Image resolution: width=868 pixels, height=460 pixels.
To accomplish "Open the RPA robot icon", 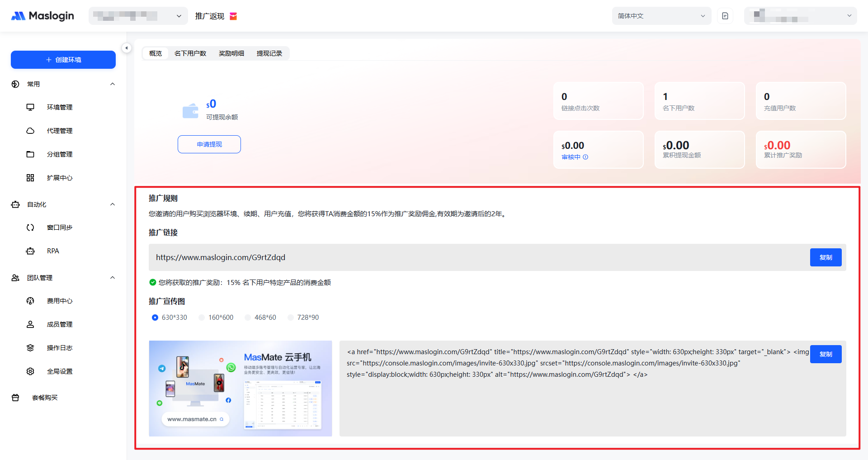I will point(30,251).
